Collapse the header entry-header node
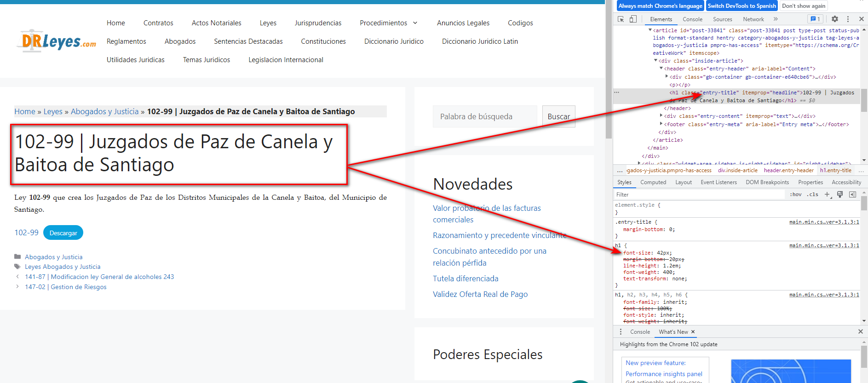Screen dimensions: 868x383 (x=661, y=68)
